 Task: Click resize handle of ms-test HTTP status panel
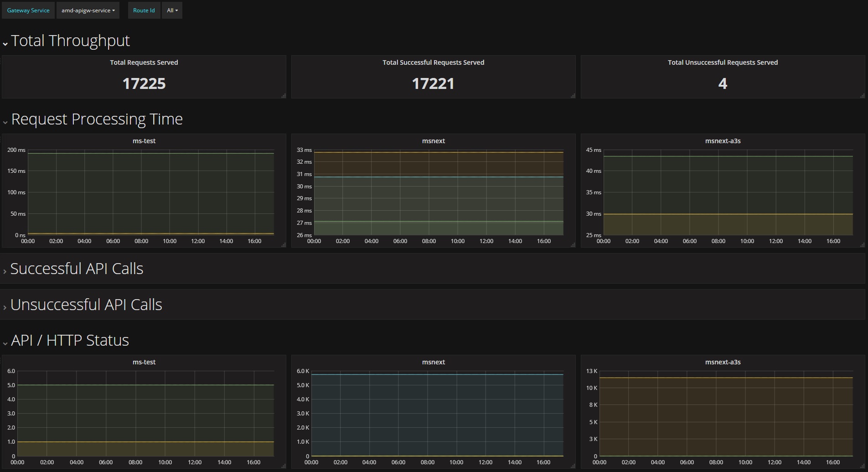tap(284, 466)
